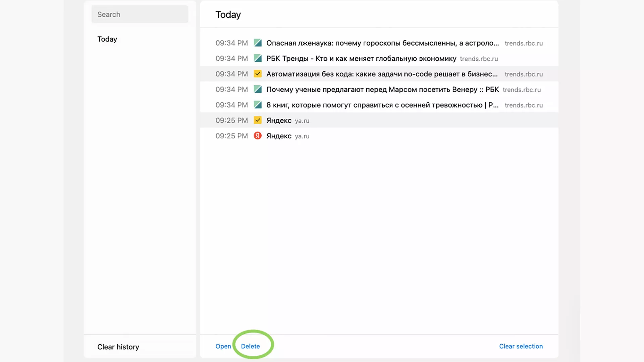This screenshot has width=644, height=362.
Task: Open search field in left panel
Action: (x=140, y=14)
